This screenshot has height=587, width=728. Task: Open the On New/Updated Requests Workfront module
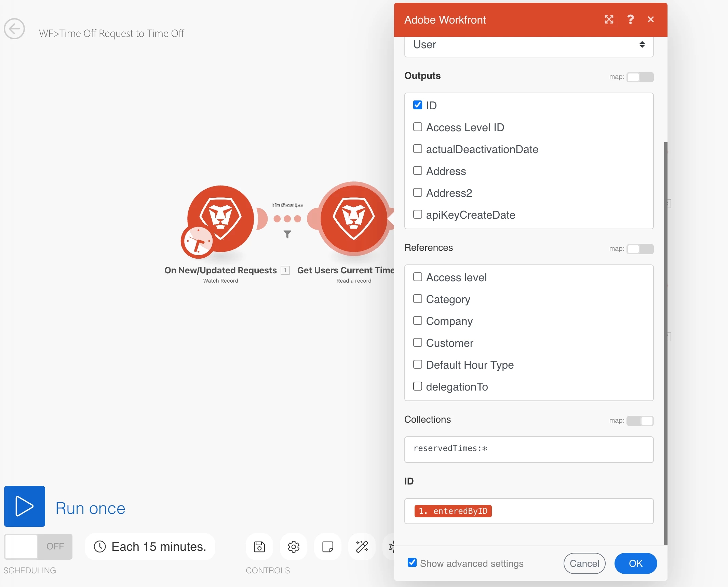(221, 219)
